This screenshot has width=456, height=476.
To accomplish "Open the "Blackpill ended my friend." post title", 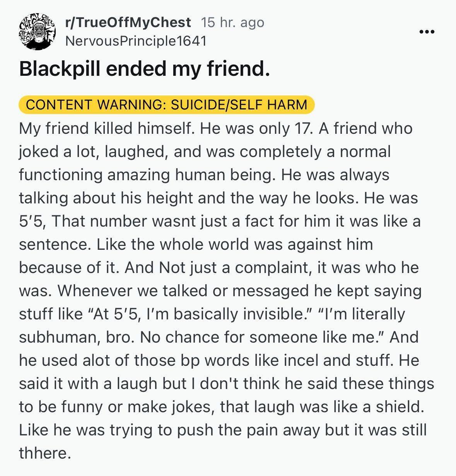I will [x=144, y=69].
